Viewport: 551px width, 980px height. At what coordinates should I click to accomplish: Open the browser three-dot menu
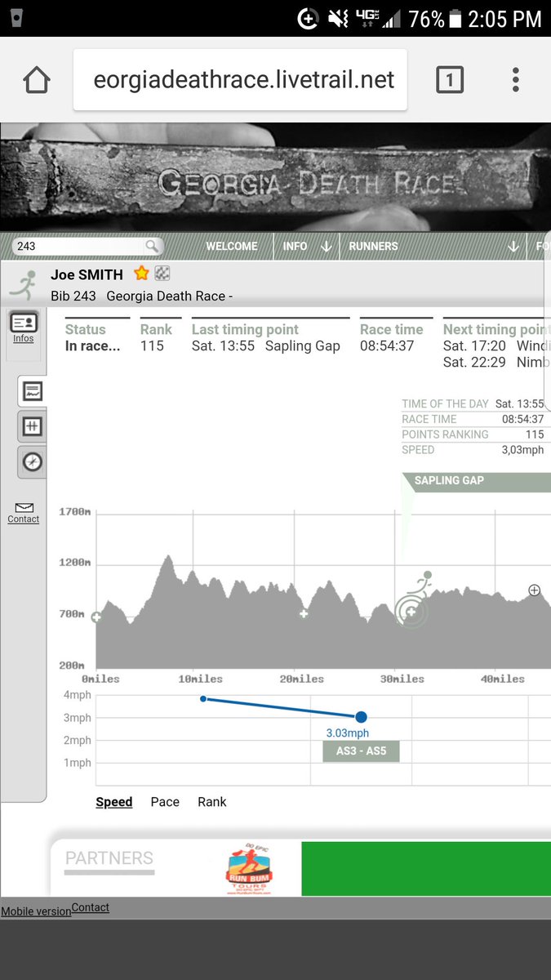point(515,80)
